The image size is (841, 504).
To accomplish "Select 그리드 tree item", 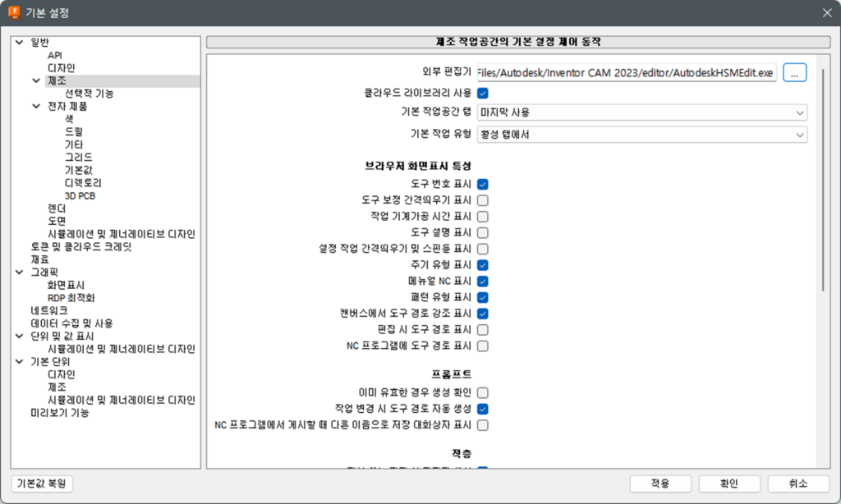I will click(x=78, y=158).
